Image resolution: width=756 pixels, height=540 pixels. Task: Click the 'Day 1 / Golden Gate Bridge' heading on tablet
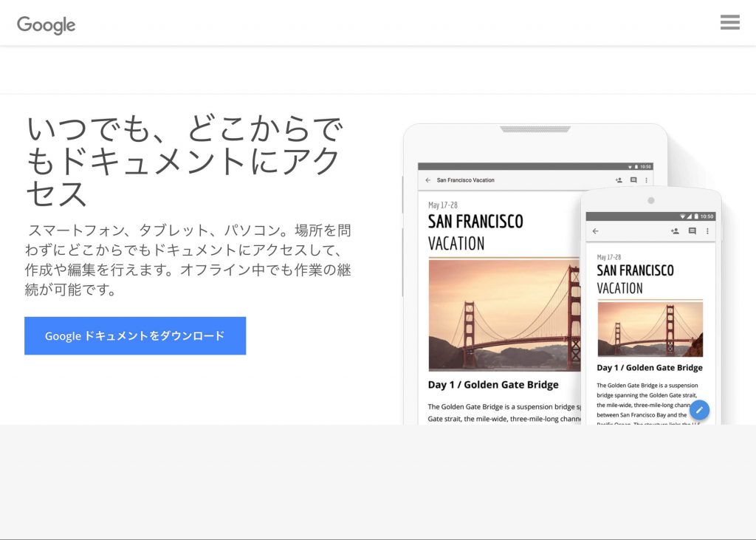click(x=493, y=385)
